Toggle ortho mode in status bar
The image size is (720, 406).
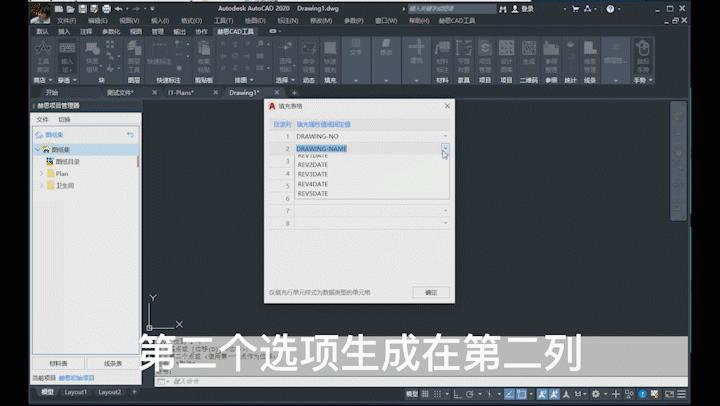point(457,394)
